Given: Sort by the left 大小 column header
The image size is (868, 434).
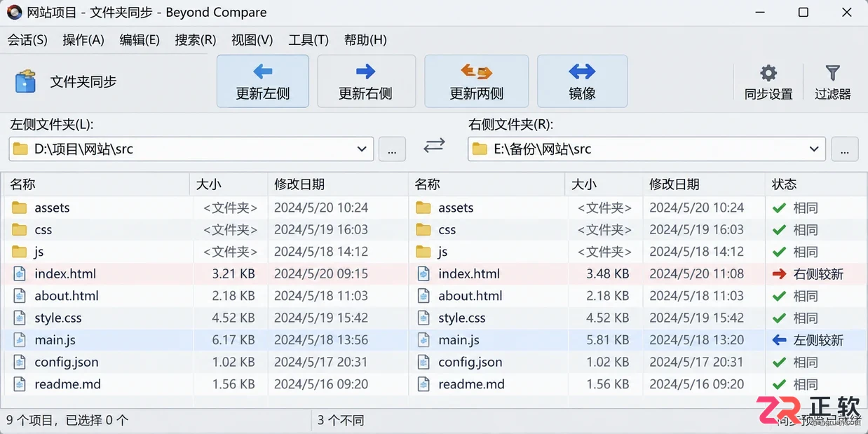Looking at the screenshot, I should 229,184.
